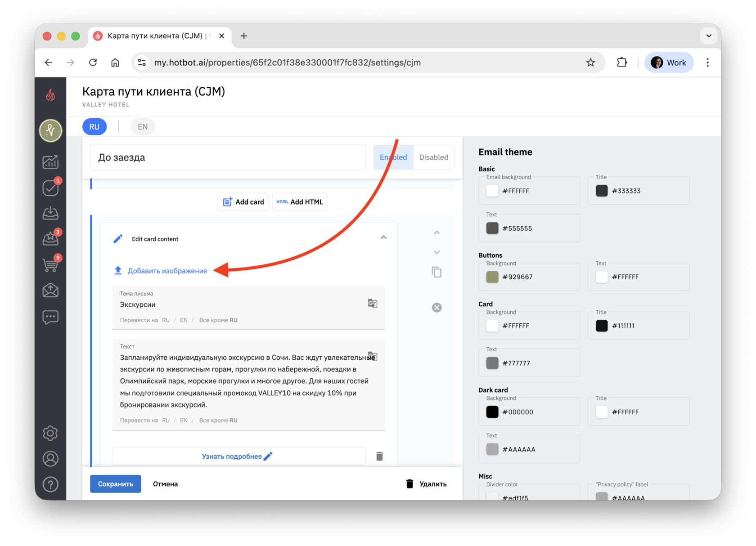Pick the Basic Title color swatch #333333
This screenshot has width=756, height=546.
602,191
